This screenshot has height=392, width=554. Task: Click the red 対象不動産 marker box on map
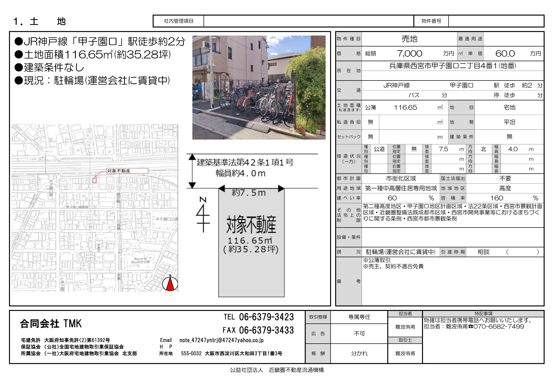point(95,180)
